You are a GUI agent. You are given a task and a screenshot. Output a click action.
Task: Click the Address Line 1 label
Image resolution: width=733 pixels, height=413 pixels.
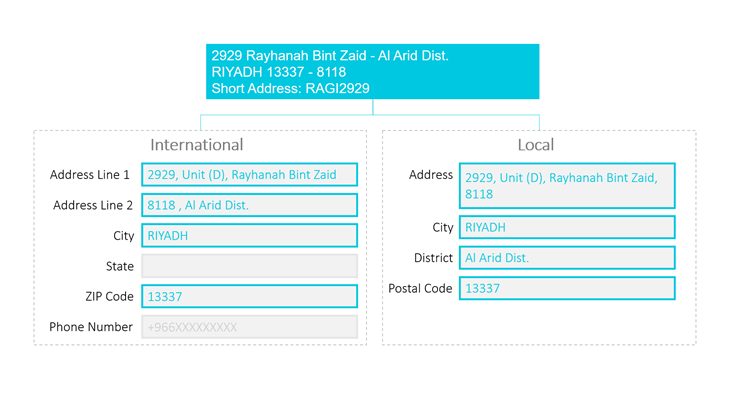tap(90, 175)
